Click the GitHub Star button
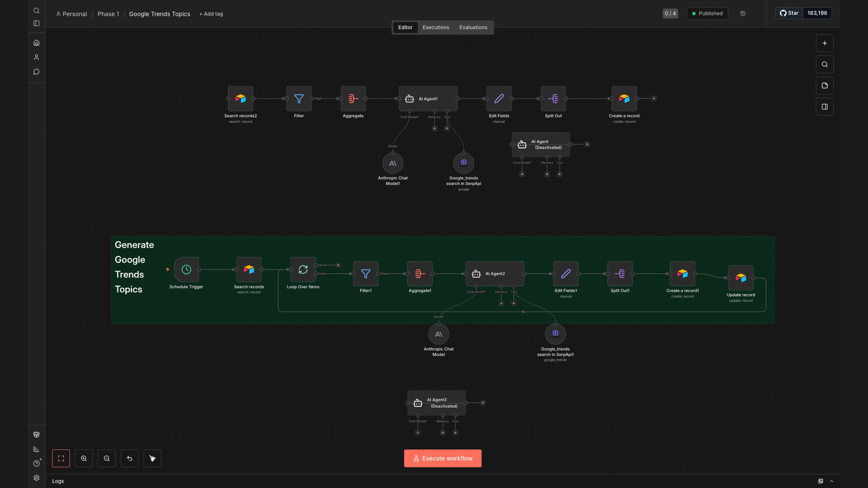868x488 pixels. [x=789, y=13]
